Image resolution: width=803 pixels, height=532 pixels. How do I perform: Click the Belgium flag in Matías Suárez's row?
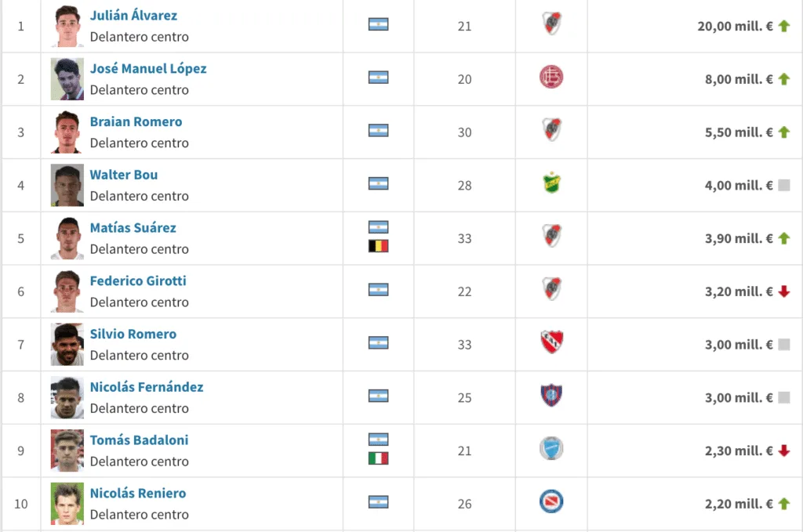[x=379, y=246]
